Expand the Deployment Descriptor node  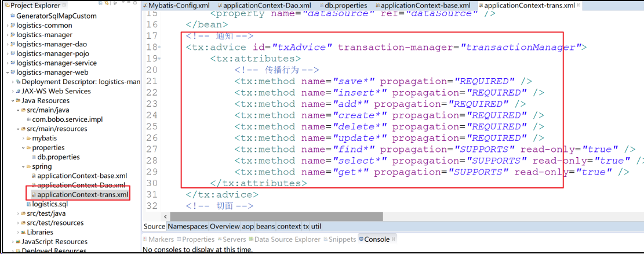13,82
